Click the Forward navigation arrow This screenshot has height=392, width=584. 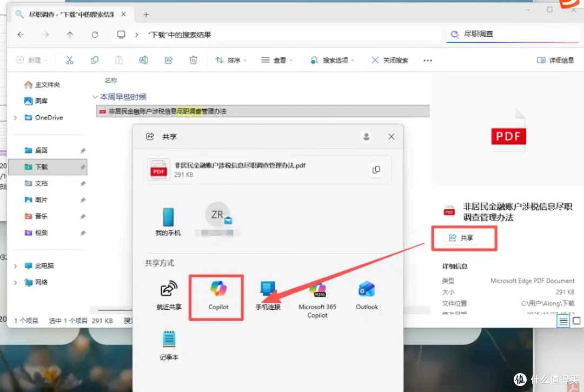coord(45,35)
